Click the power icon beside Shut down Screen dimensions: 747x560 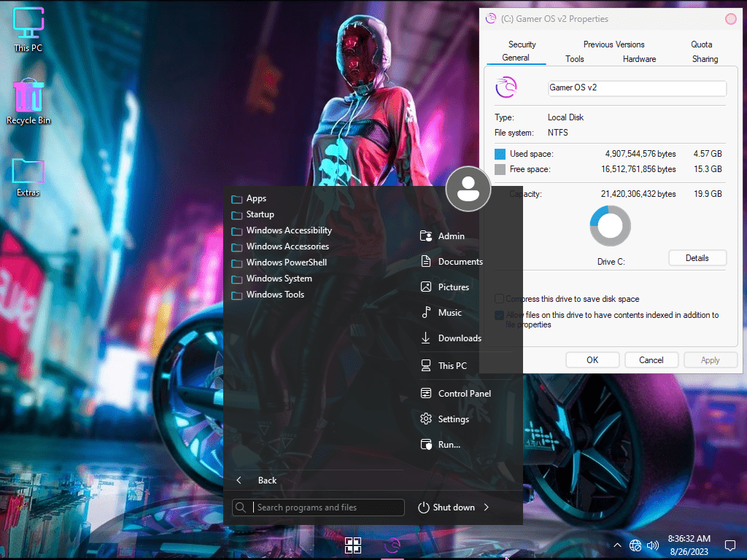pos(424,507)
